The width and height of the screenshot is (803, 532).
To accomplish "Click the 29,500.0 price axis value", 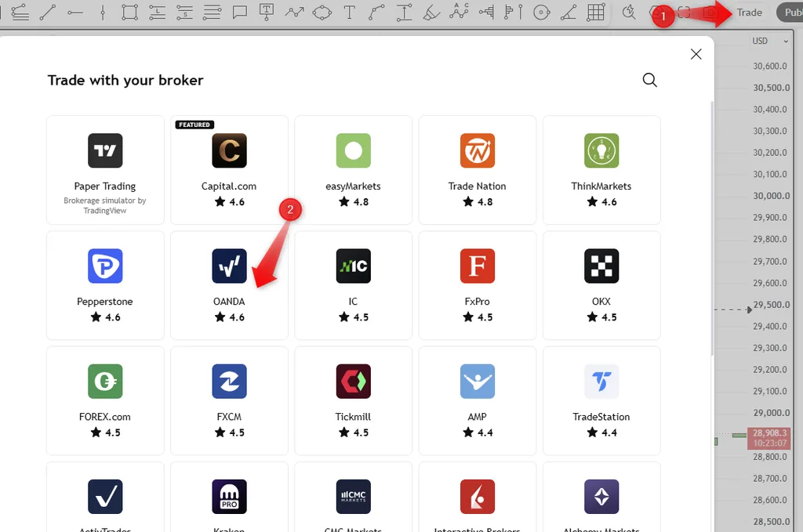I will (772, 305).
